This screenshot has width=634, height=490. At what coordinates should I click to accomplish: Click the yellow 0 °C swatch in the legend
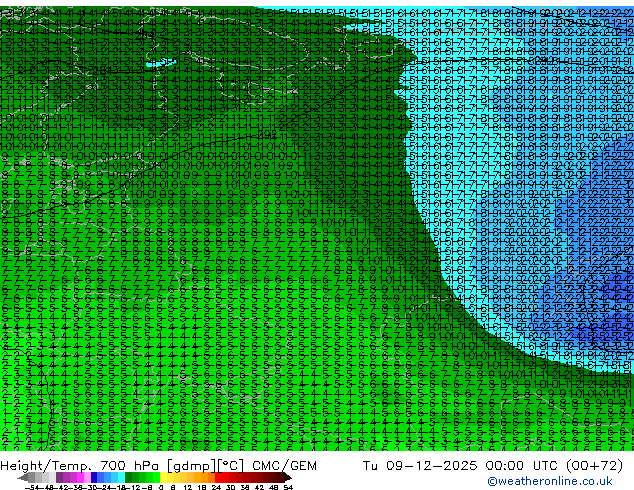tap(163, 477)
